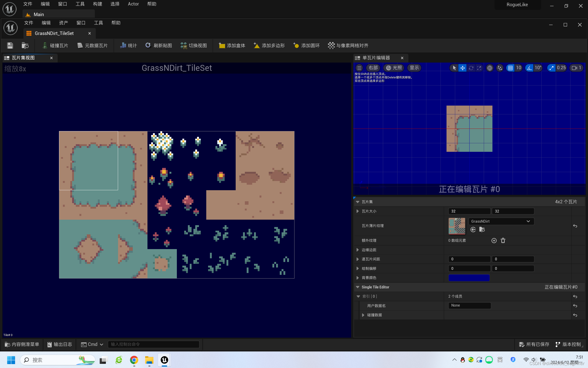Add an element to 额外纹理 array

pos(494,241)
